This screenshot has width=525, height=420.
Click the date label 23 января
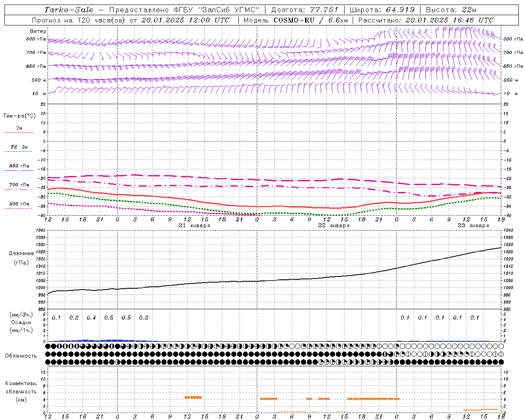click(473, 226)
